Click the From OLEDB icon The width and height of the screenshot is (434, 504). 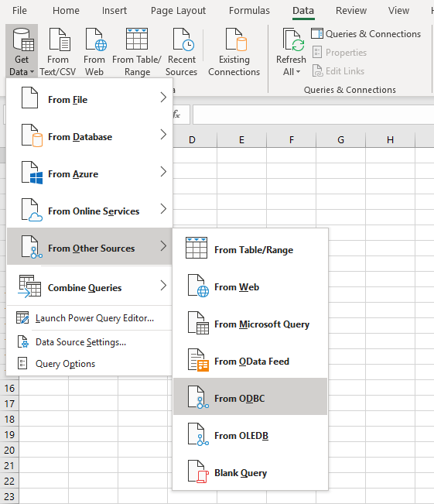pyautogui.click(x=198, y=434)
